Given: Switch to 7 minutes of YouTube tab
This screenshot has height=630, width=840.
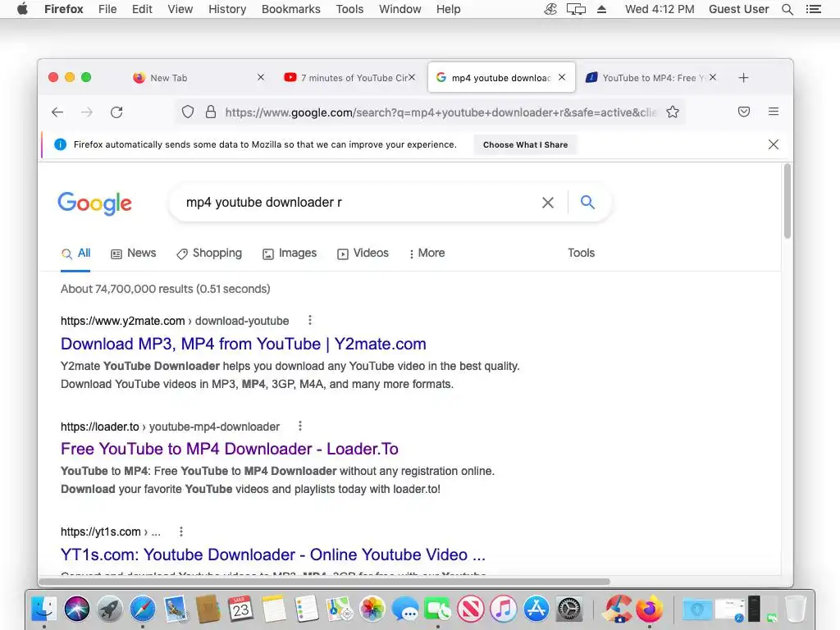Looking at the screenshot, I should [348, 78].
